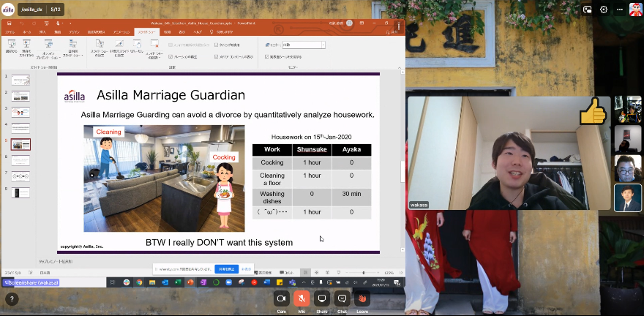Open meeting settings gear icon
This screenshot has height=316, width=644.
(603, 10)
